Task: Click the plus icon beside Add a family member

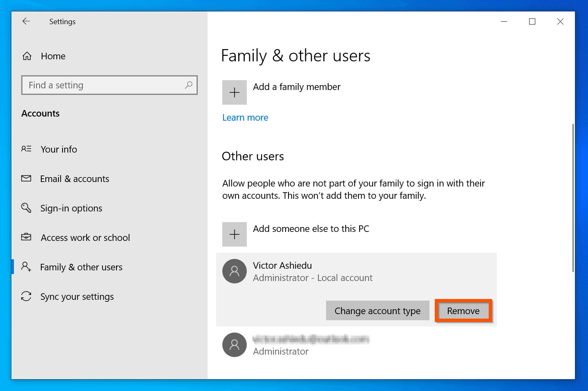Action: (234, 92)
